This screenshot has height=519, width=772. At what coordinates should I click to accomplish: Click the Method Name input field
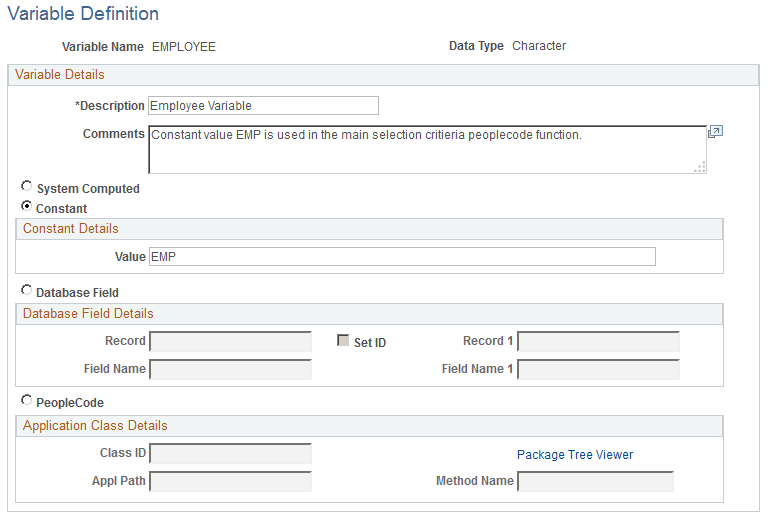click(595, 482)
